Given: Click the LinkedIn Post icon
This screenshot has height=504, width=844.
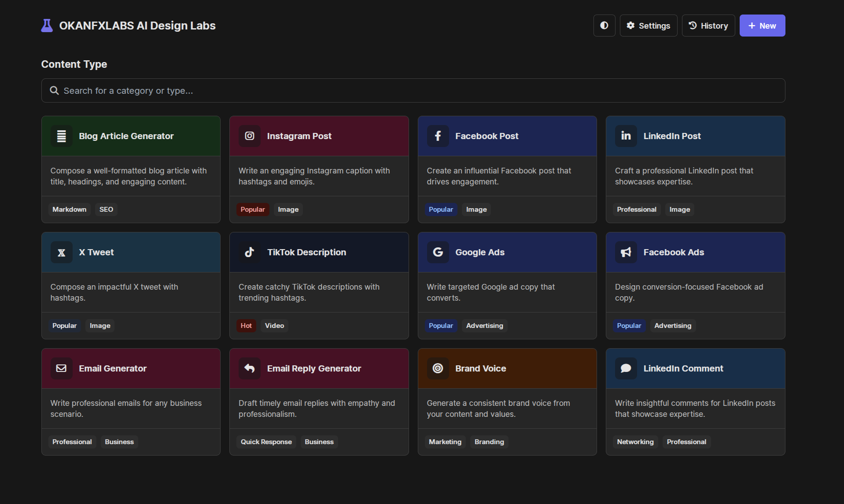Looking at the screenshot, I should [x=626, y=136].
